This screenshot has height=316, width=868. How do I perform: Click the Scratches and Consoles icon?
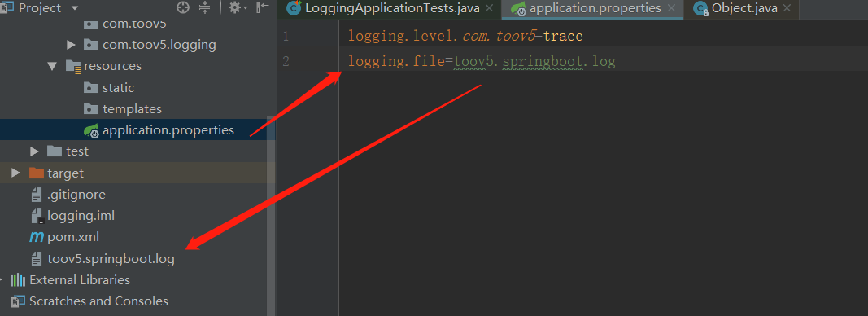tap(18, 301)
